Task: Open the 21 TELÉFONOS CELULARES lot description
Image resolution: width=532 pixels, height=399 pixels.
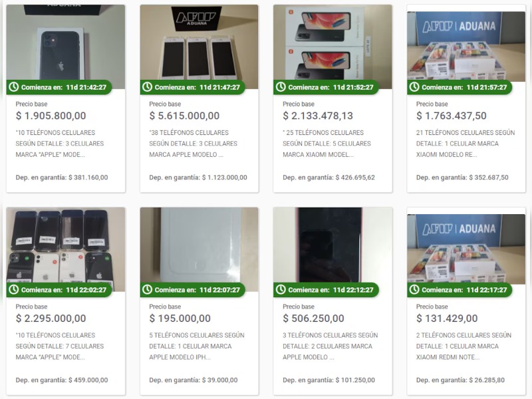Action: [x=465, y=144]
